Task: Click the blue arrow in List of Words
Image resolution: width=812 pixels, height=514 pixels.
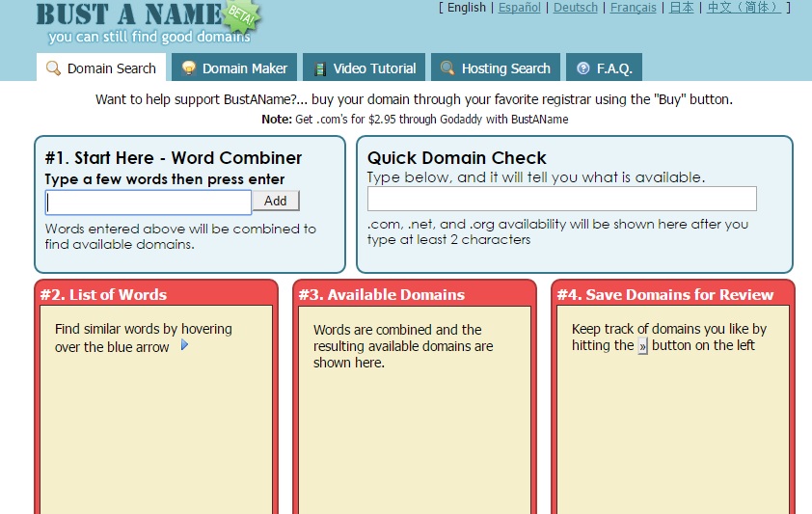Action: [184, 345]
